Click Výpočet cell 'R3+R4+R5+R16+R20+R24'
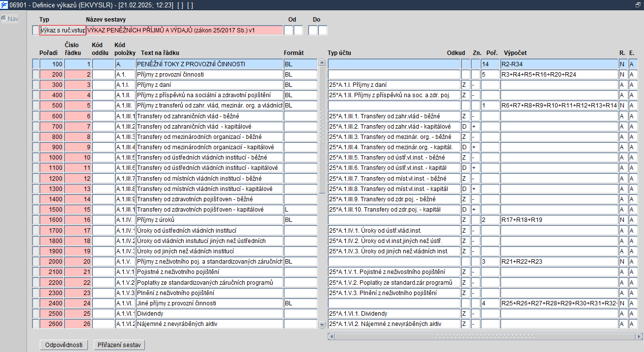Screen dimensions: 644x352 (559, 75)
